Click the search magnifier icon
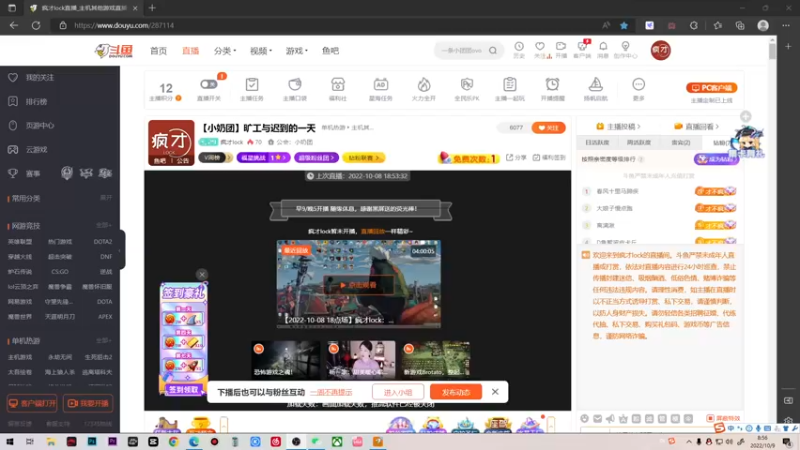The height and width of the screenshot is (450, 800). pos(493,51)
